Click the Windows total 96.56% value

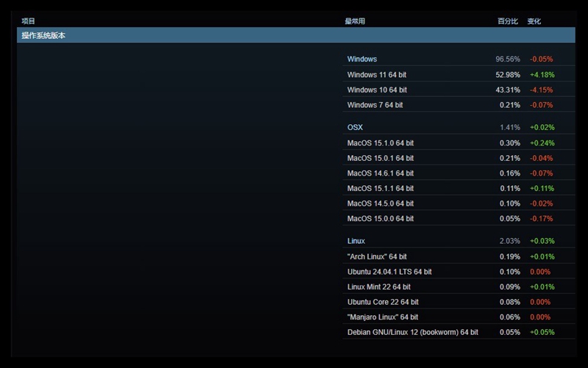pos(508,59)
